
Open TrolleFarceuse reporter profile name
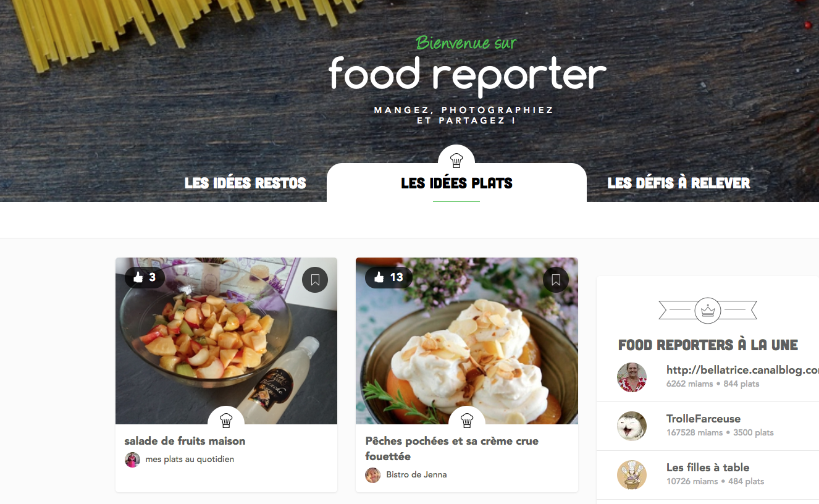[703, 419]
